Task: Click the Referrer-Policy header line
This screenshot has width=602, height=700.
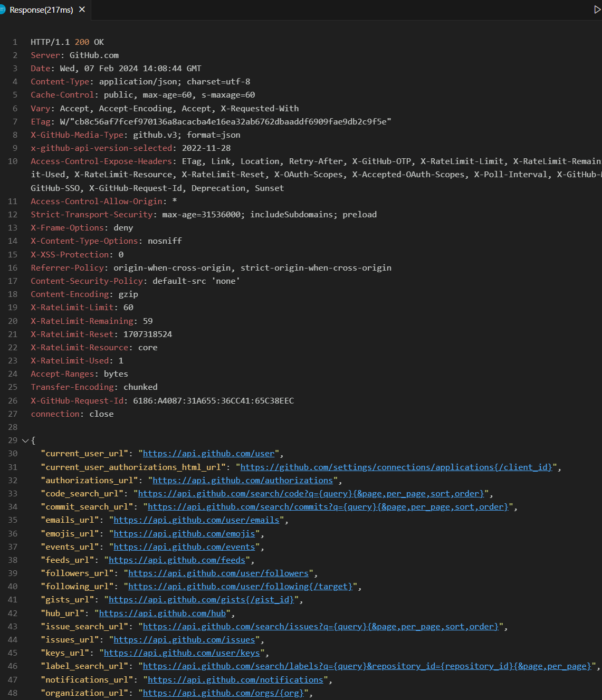Action: tap(211, 268)
